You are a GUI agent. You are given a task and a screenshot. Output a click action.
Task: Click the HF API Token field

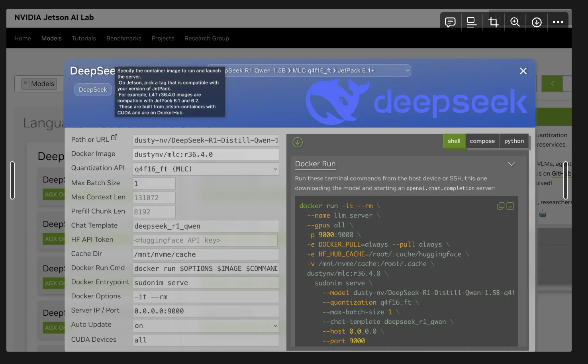click(x=205, y=240)
